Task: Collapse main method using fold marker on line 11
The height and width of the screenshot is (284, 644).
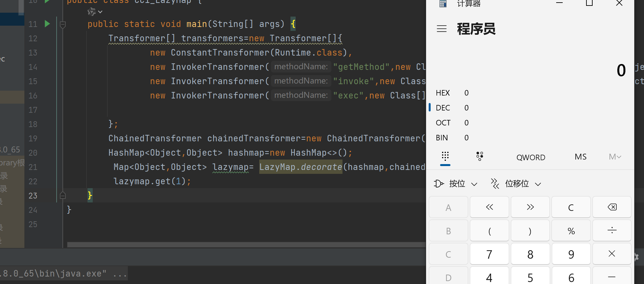Action: pyautogui.click(x=63, y=24)
